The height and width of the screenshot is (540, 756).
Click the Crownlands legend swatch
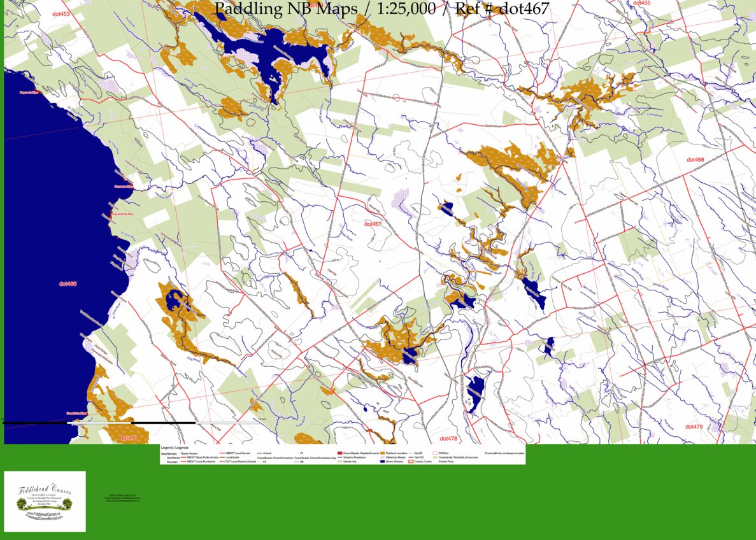(436, 458)
